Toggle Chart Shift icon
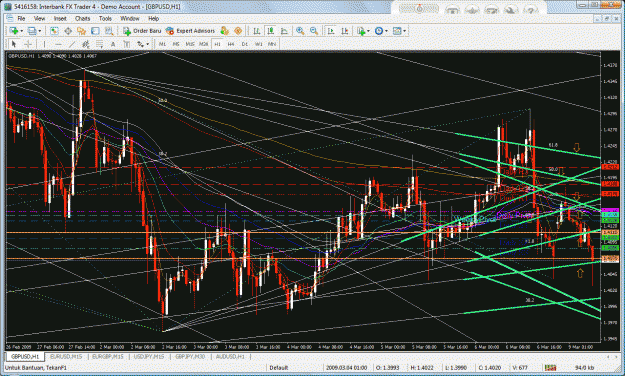 [345, 31]
